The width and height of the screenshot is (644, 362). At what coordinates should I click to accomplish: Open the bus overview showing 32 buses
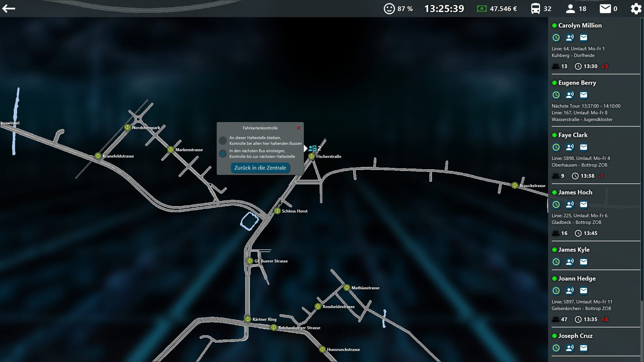(536, 9)
